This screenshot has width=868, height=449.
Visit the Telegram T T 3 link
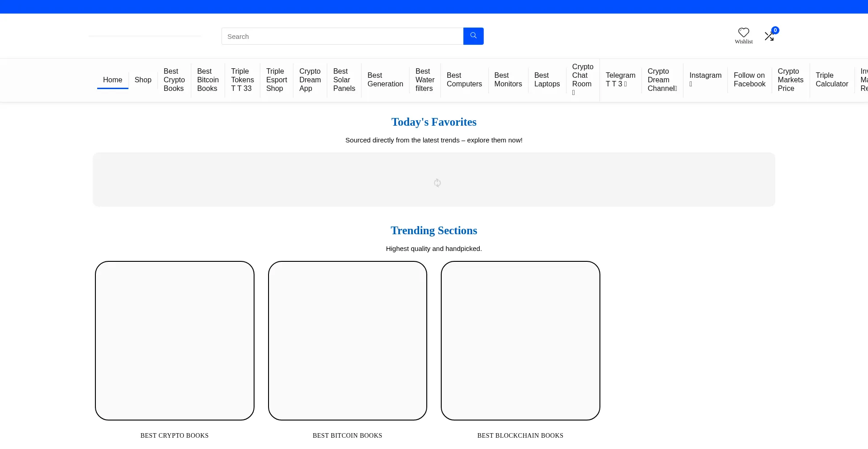(x=620, y=80)
